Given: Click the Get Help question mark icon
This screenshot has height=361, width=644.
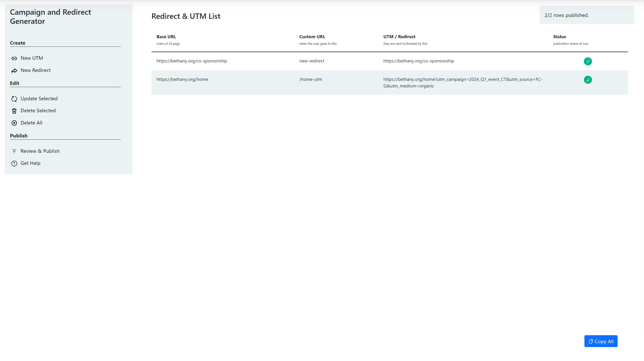Looking at the screenshot, I should pos(14,163).
